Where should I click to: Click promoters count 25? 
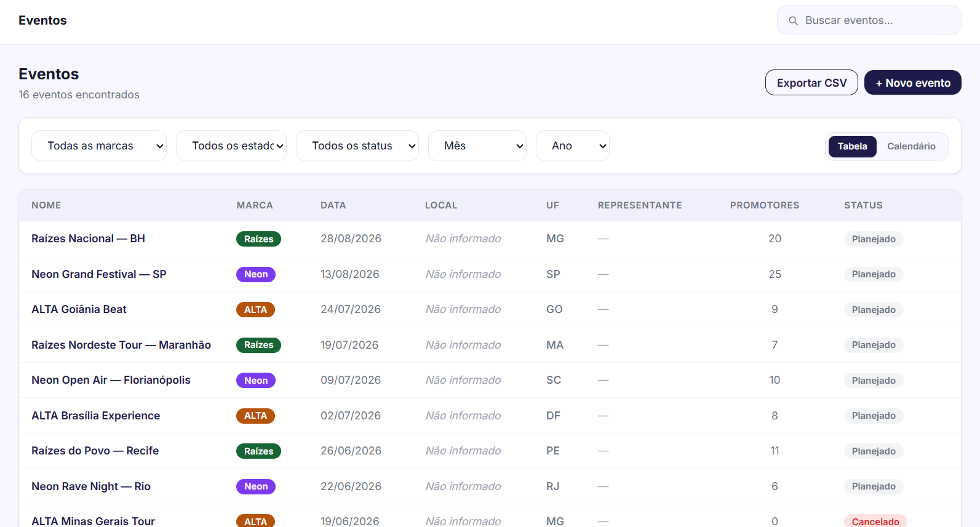pyautogui.click(x=775, y=274)
